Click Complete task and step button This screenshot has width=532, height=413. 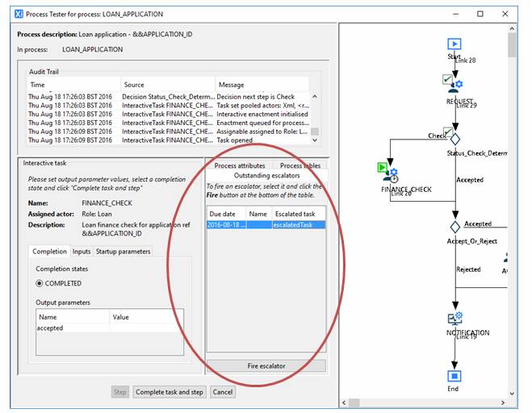[170, 392]
